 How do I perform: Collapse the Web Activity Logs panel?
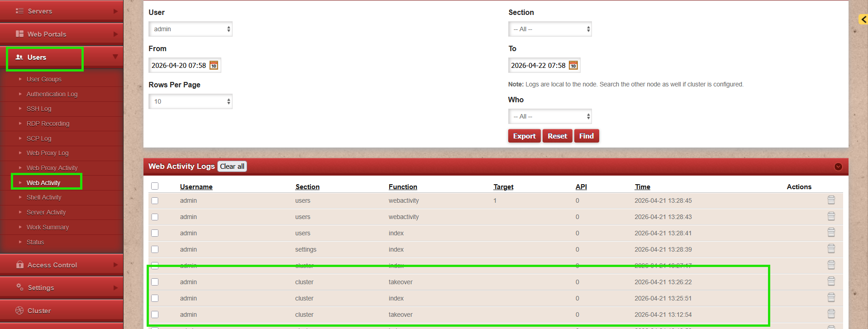click(838, 167)
